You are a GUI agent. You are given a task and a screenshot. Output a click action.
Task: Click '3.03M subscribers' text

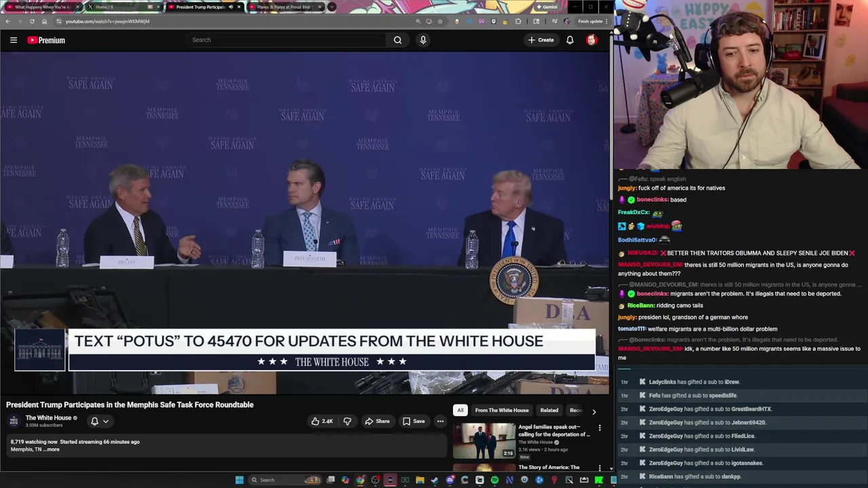(44, 426)
